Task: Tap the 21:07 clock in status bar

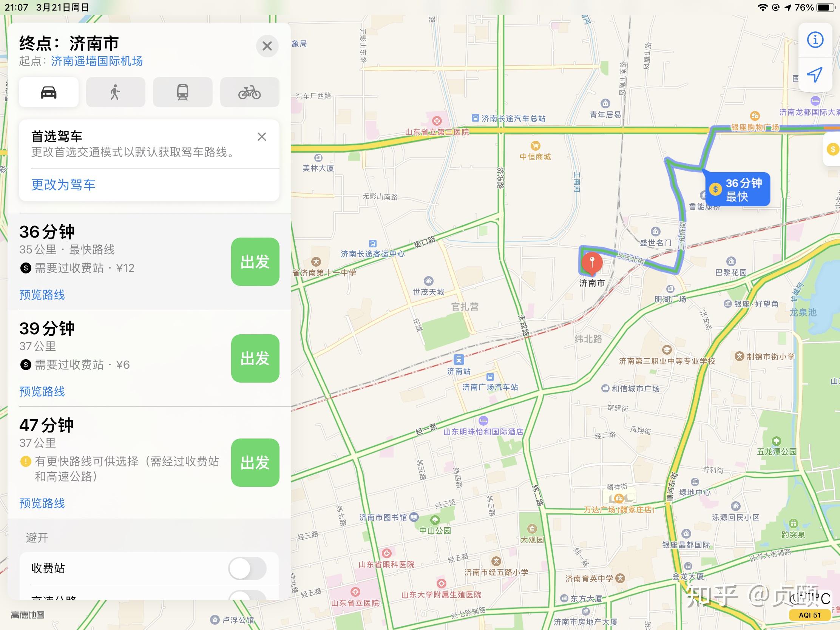Action: pos(17,8)
